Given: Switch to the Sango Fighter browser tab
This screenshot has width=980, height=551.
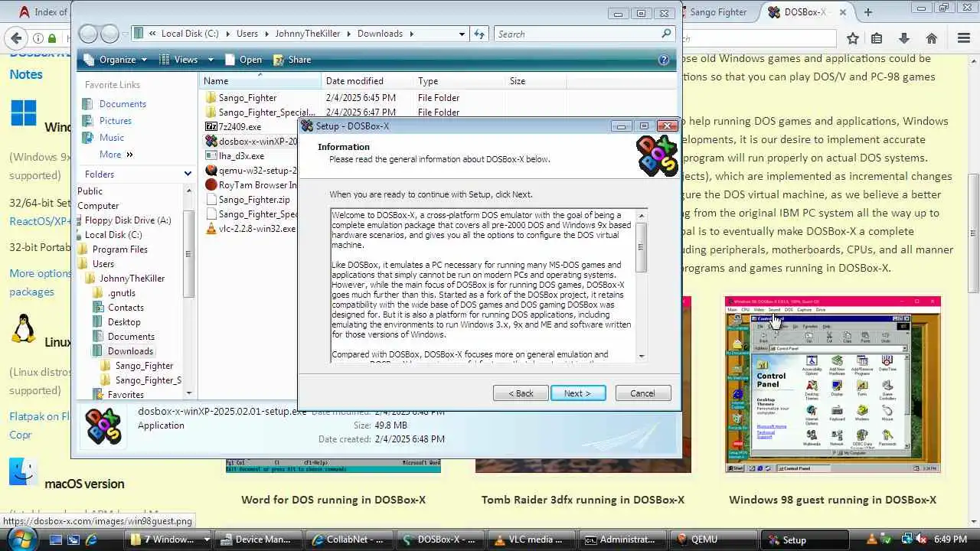Looking at the screenshot, I should [717, 12].
